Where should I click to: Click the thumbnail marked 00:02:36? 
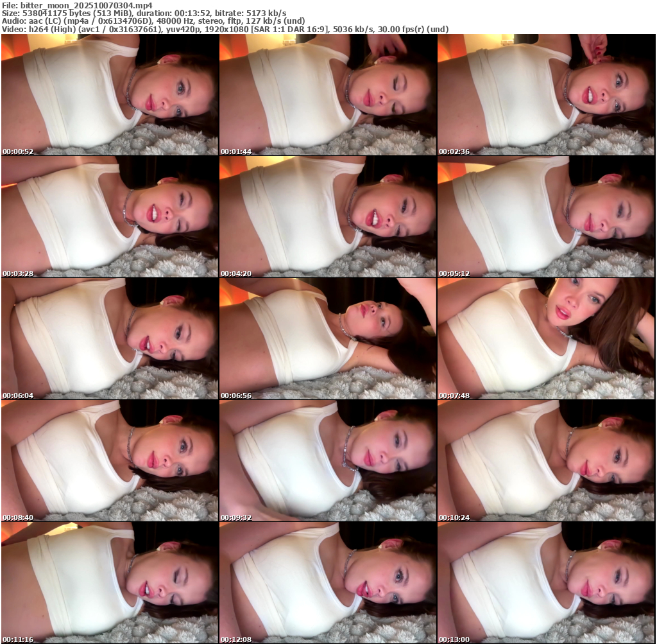546,95
